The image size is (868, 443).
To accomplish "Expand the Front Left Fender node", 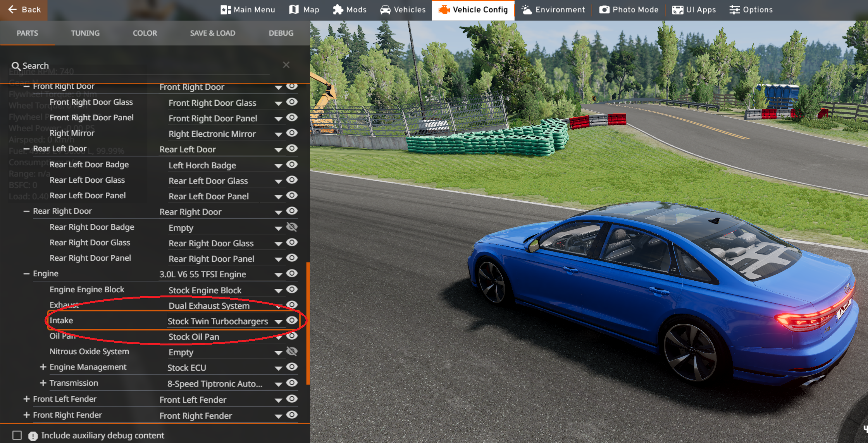I will (26, 399).
